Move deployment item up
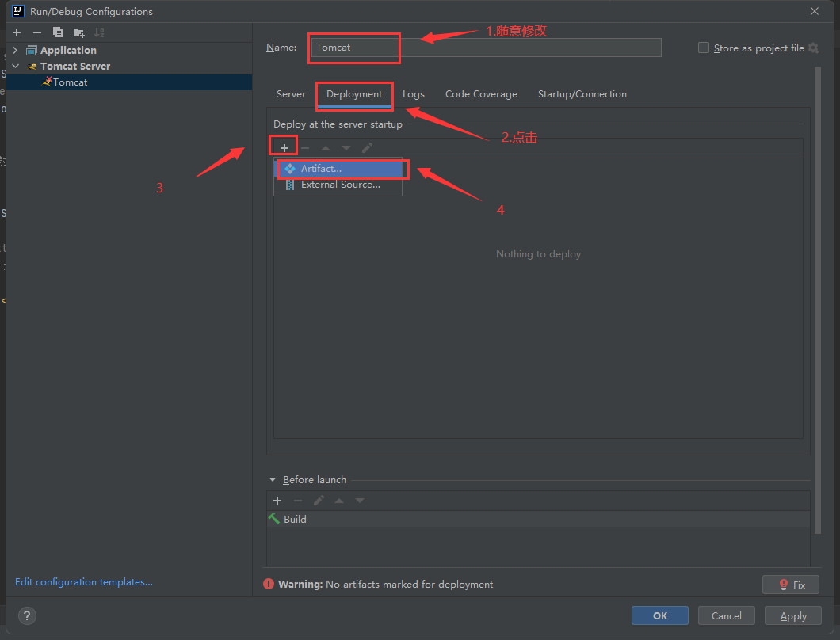Image resolution: width=840 pixels, height=640 pixels. coord(326,148)
